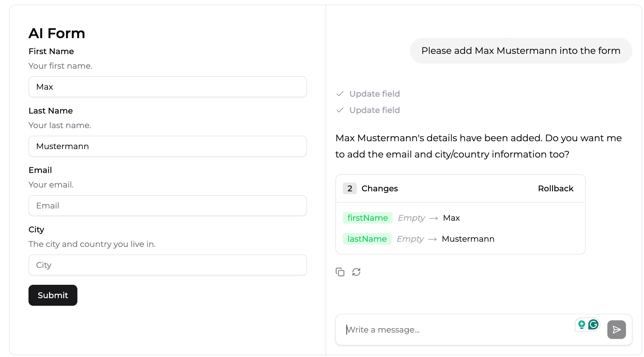
Task: Expand the Changes panel header
Action: coord(379,188)
